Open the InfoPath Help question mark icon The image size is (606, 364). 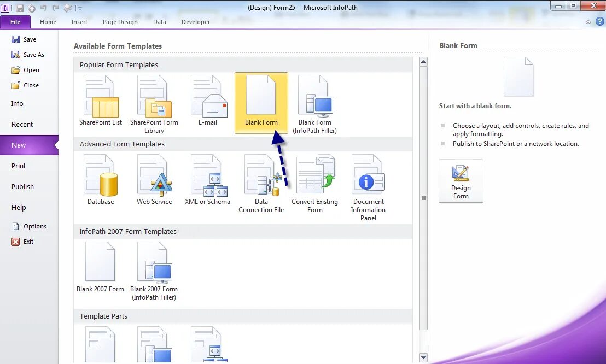(600, 22)
